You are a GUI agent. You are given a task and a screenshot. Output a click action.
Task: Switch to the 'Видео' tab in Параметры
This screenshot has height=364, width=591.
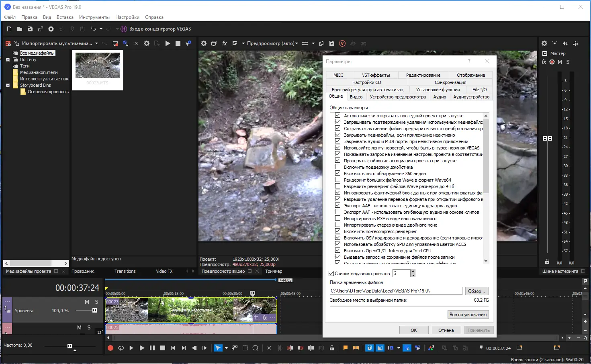coord(356,97)
